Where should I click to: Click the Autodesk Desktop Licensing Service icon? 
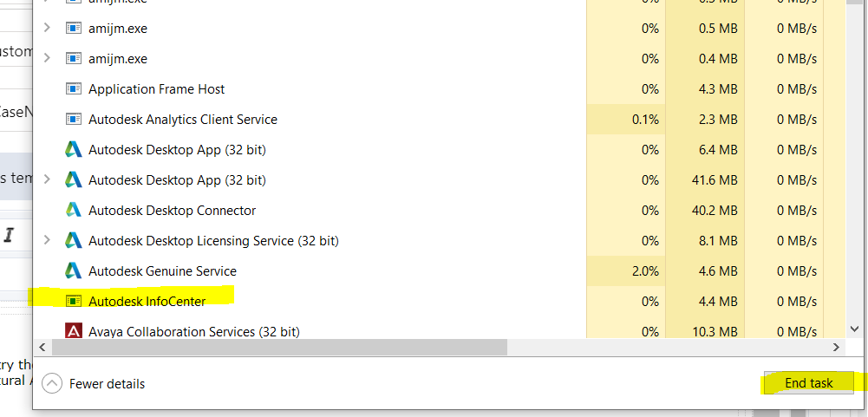pyautogui.click(x=74, y=241)
